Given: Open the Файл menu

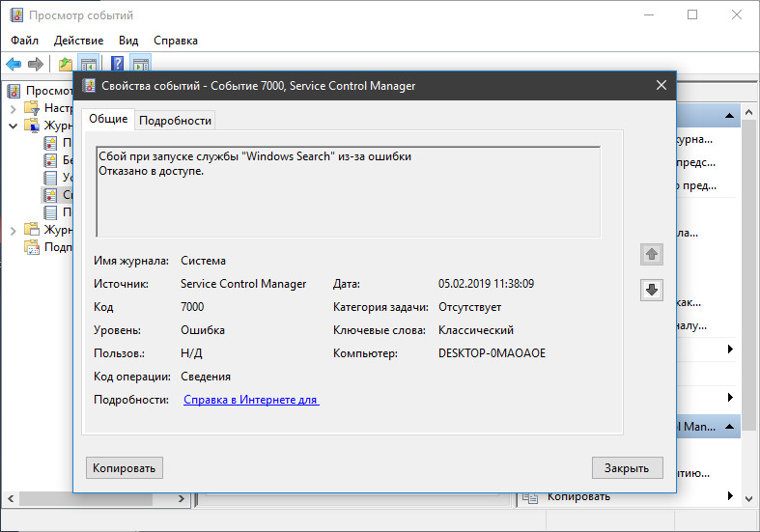Looking at the screenshot, I should [x=24, y=41].
